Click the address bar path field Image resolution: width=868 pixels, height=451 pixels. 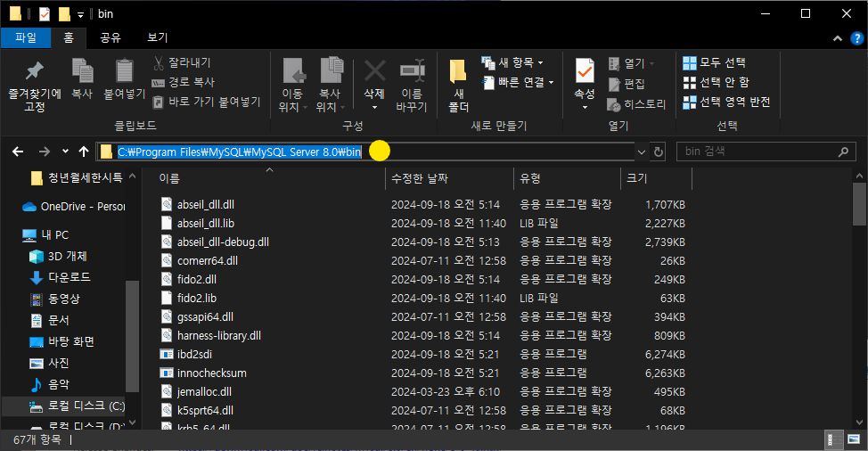point(365,152)
